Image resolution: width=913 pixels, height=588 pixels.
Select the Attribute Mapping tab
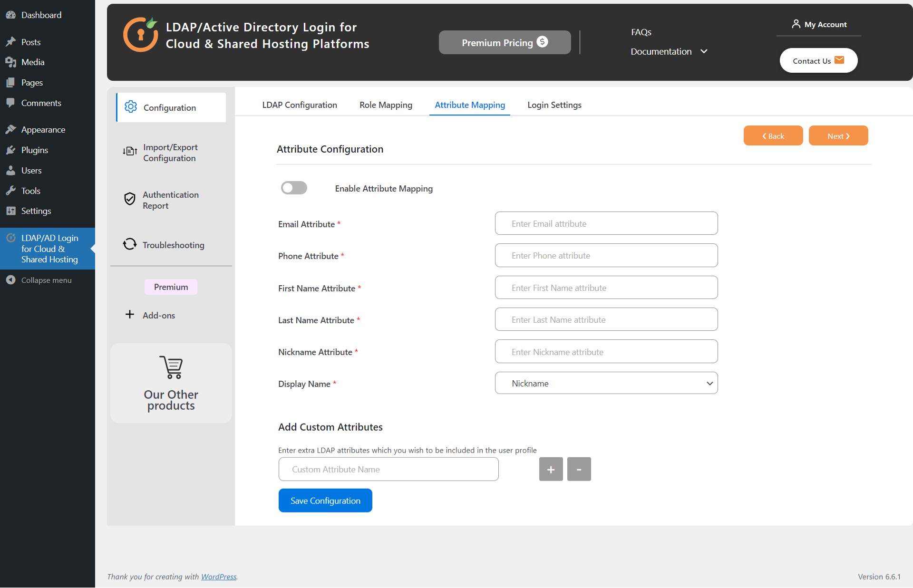470,105
